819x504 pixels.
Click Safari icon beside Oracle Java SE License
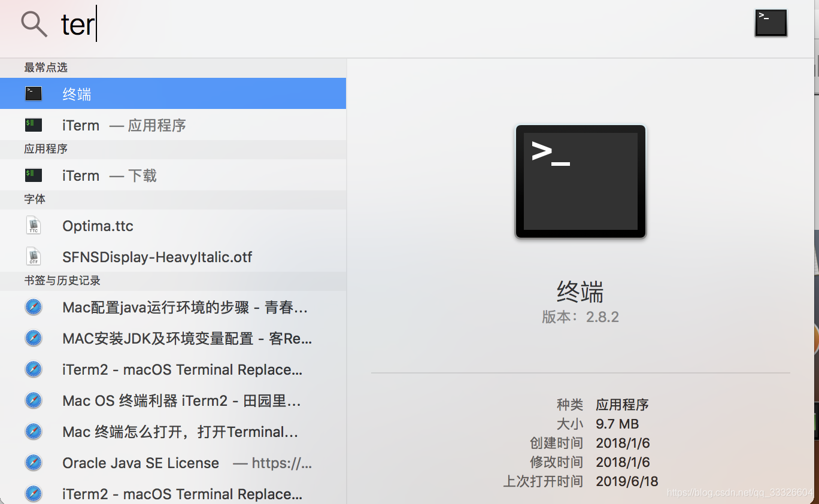pyautogui.click(x=34, y=463)
